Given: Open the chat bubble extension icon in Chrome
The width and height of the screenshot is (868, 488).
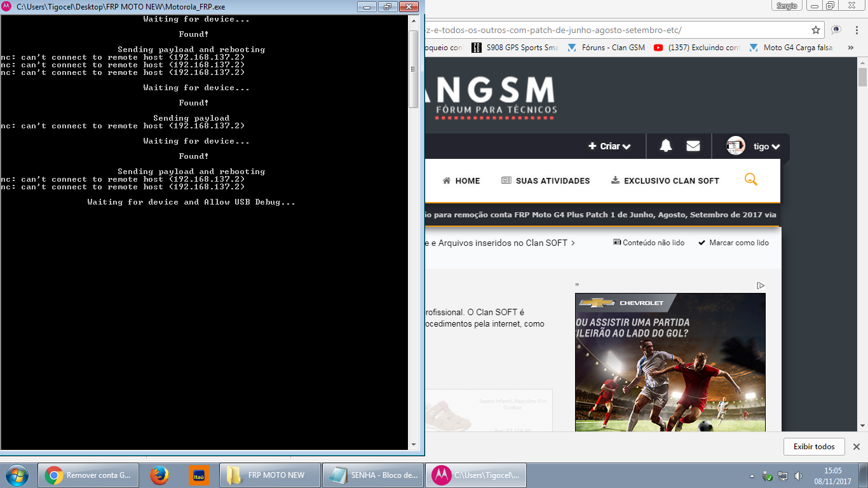Looking at the screenshot, I should (836, 30).
